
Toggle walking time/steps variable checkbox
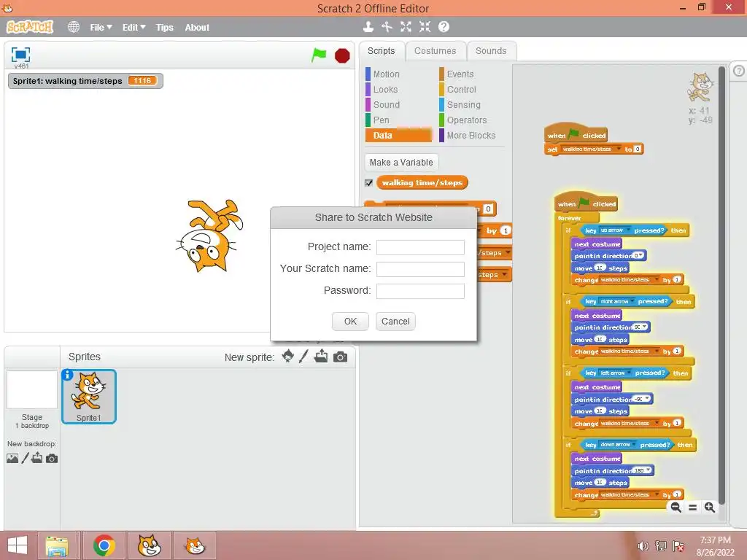coord(368,183)
